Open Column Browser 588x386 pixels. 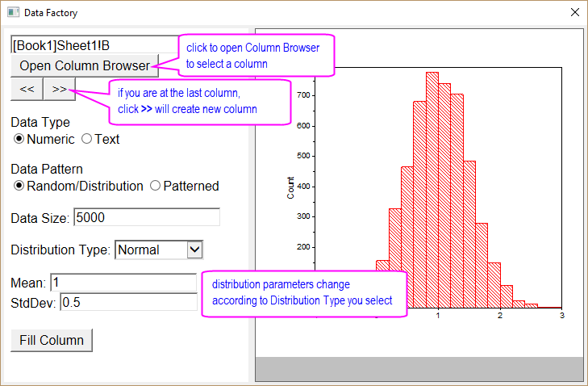(85, 65)
